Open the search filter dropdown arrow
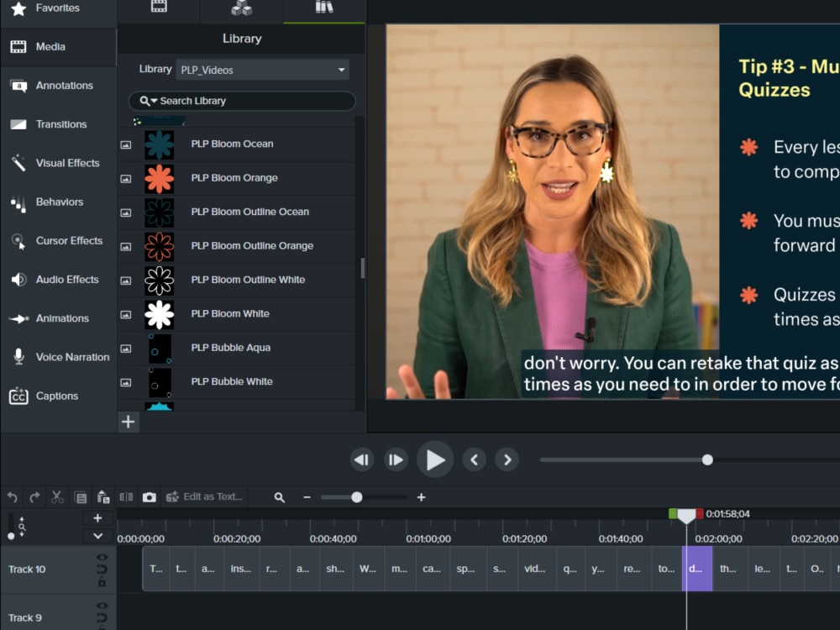The image size is (840, 630). (x=155, y=101)
